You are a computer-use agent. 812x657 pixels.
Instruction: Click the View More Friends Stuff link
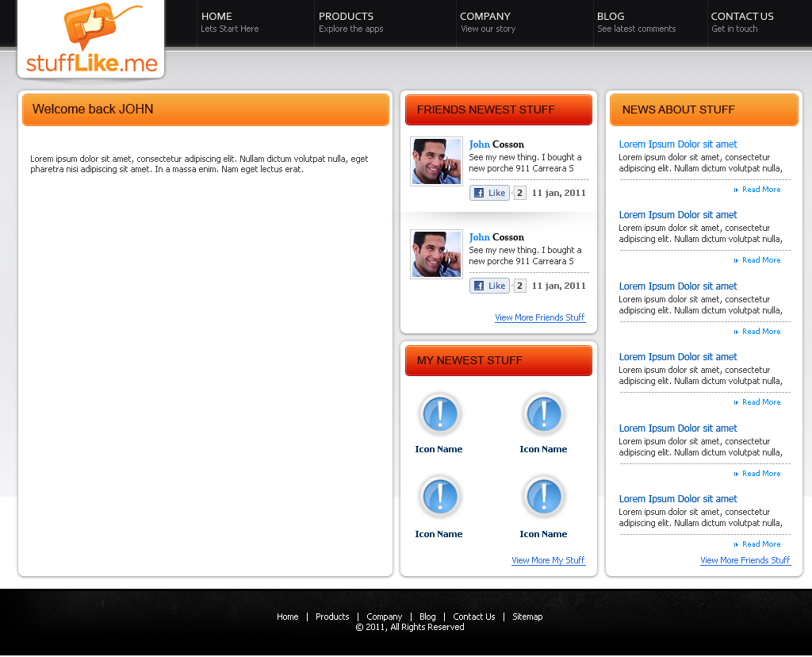tap(540, 317)
